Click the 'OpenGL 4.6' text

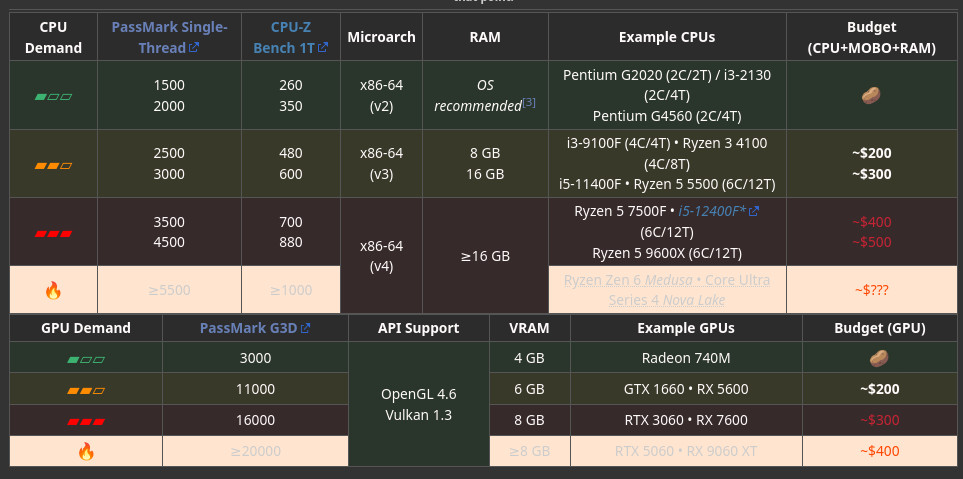click(x=419, y=394)
